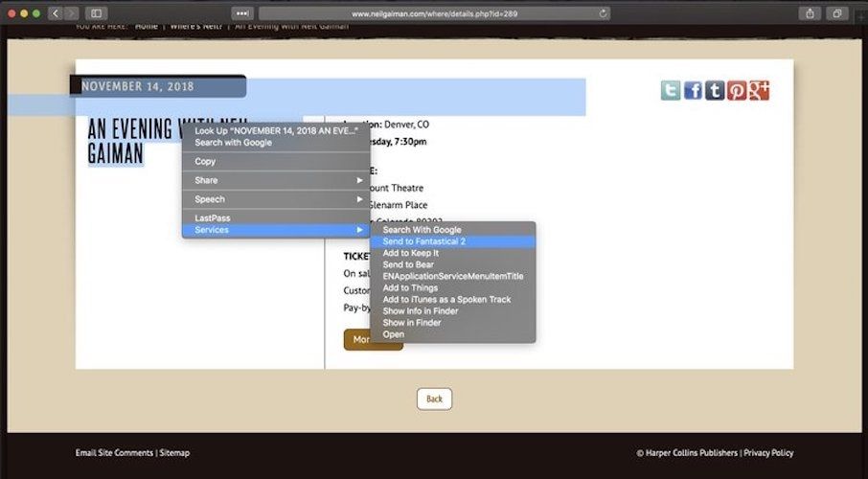This screenshot has height=479, width=868.
Task: Open Safari's Share toolbar button
Action: pos(811,13)
